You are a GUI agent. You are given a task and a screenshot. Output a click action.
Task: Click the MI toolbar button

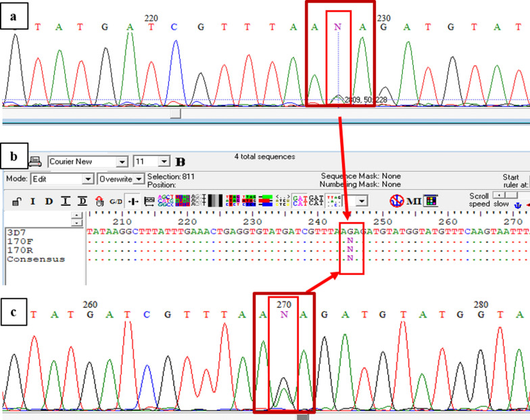(414, 201)
